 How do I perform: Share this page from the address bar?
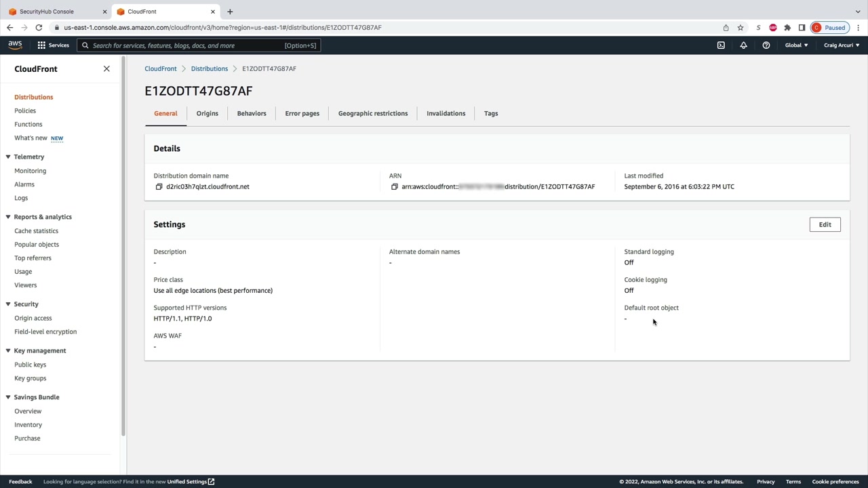pyautogui.click(x=726, y=28)
